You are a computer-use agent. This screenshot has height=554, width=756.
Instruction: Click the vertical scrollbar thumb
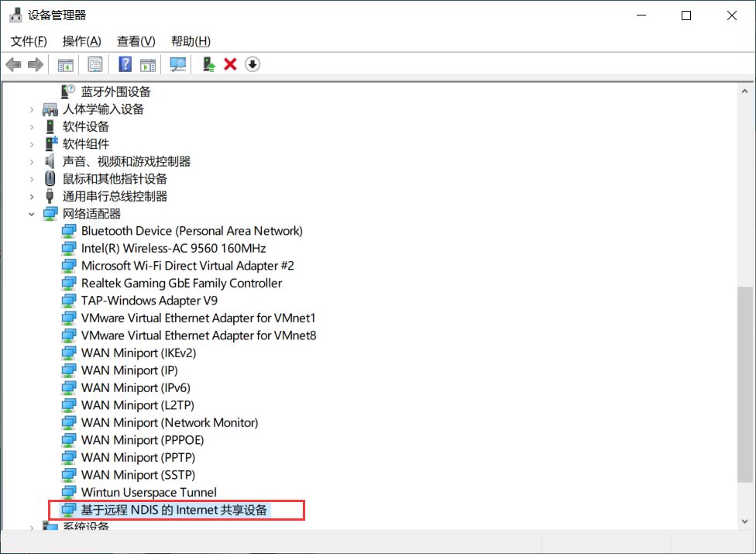(x=745, y=384)
